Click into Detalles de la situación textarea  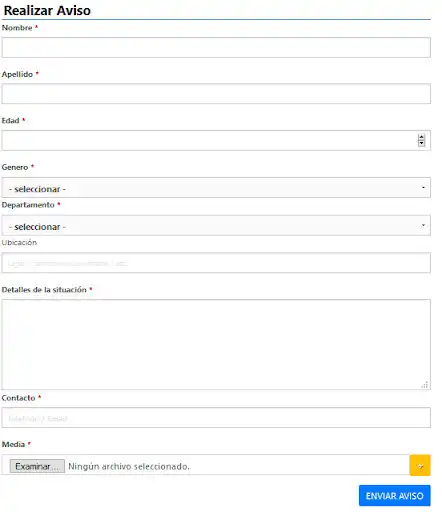pos(216,344)
